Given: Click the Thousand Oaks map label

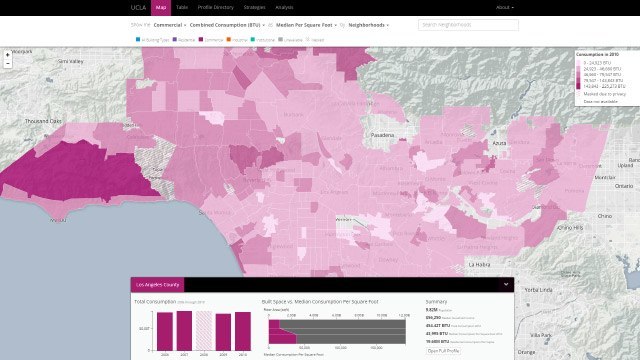Looking at the screenshot, I should [43, 121].
